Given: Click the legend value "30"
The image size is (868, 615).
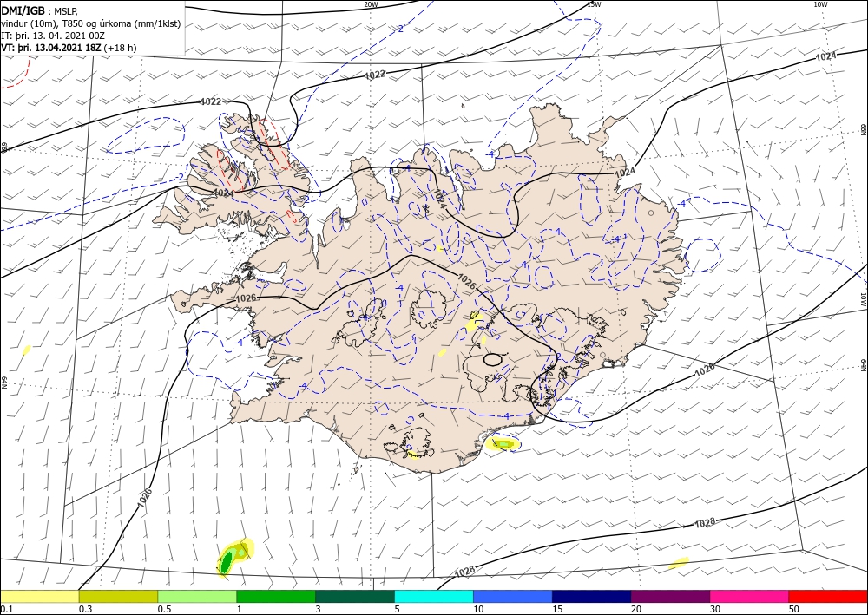Looking at the screenshot, I should [715, 609].
